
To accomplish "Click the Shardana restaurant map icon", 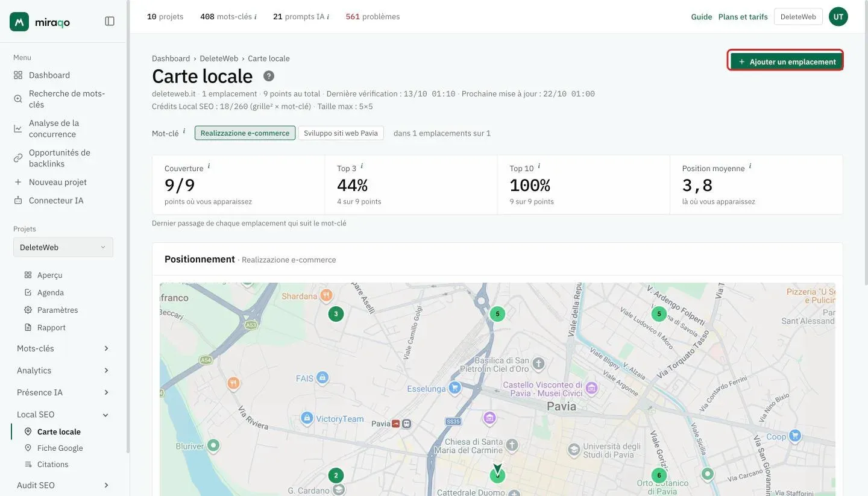I will 326,295.
